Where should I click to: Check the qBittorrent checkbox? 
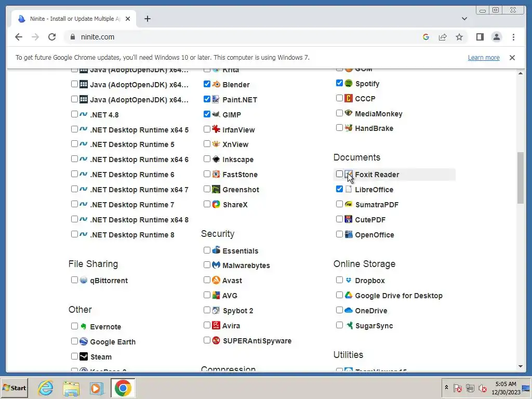[74, 280]
